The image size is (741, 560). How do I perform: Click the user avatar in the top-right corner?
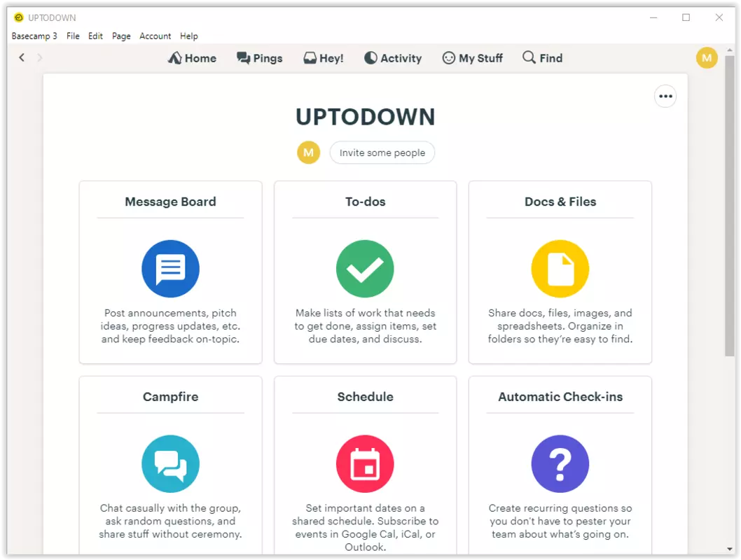707,57
